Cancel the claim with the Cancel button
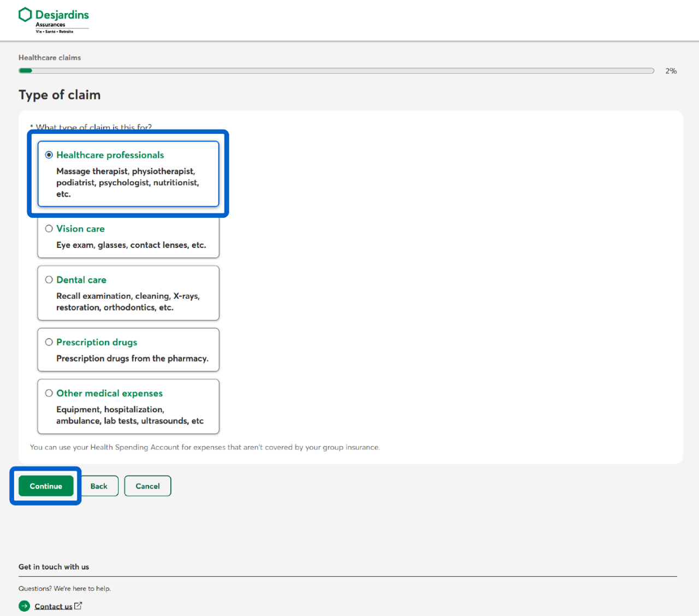Viewport: 699px width, 616px height. tap(147, 486)
